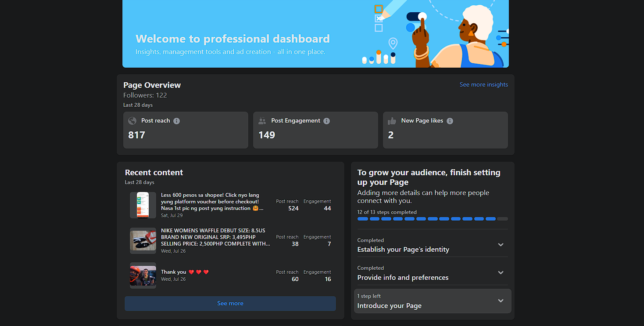Click the Welcome to professional dashboard banner heading
This screenshot has width=644, height=326.
(x=233, y=39)
